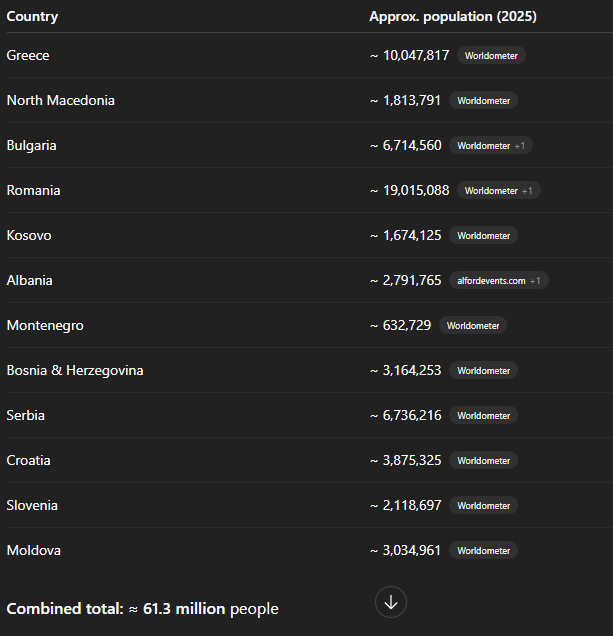Image resolution: width=613 pixels, height=636 pixels.
Task: Click the population value 3,875,325
Action: pyautogui.click(x=412, y=461)
